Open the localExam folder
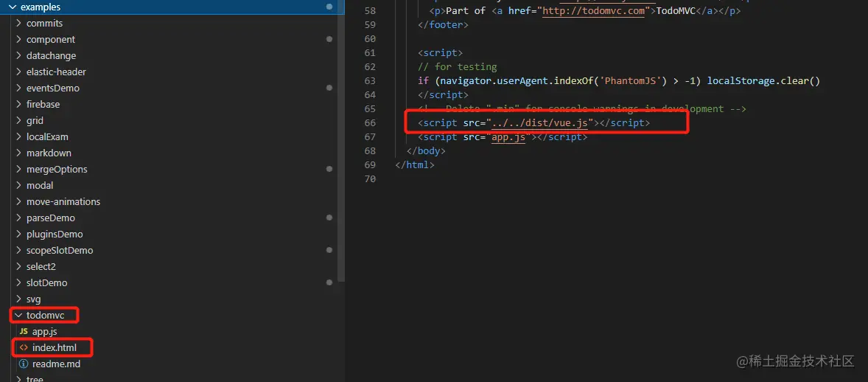This screenshot has height=382, width=868. click(47, 136)
